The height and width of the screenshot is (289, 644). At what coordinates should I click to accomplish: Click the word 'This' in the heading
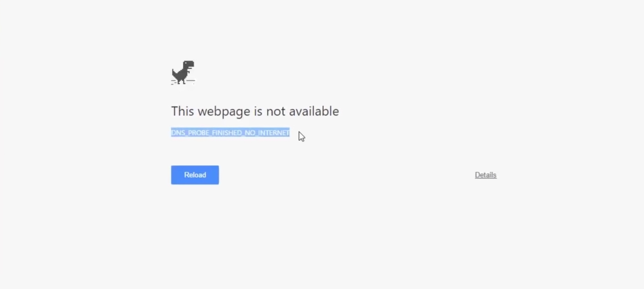(183, 111)
